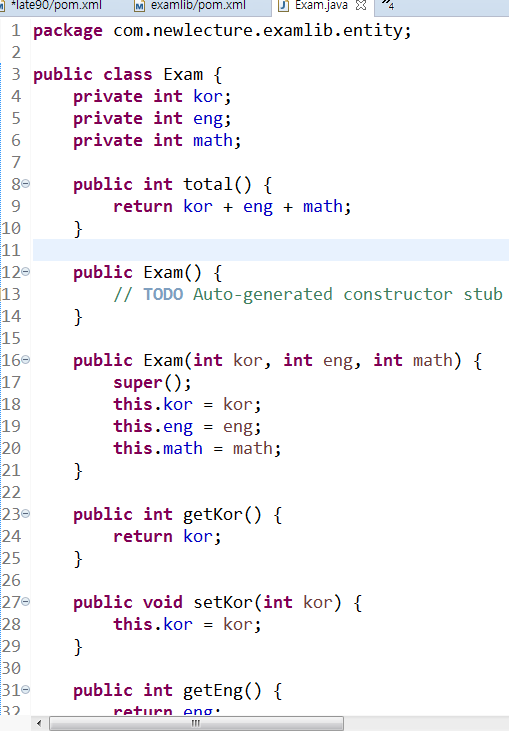Click the super() call on line 17

point(152,382)
